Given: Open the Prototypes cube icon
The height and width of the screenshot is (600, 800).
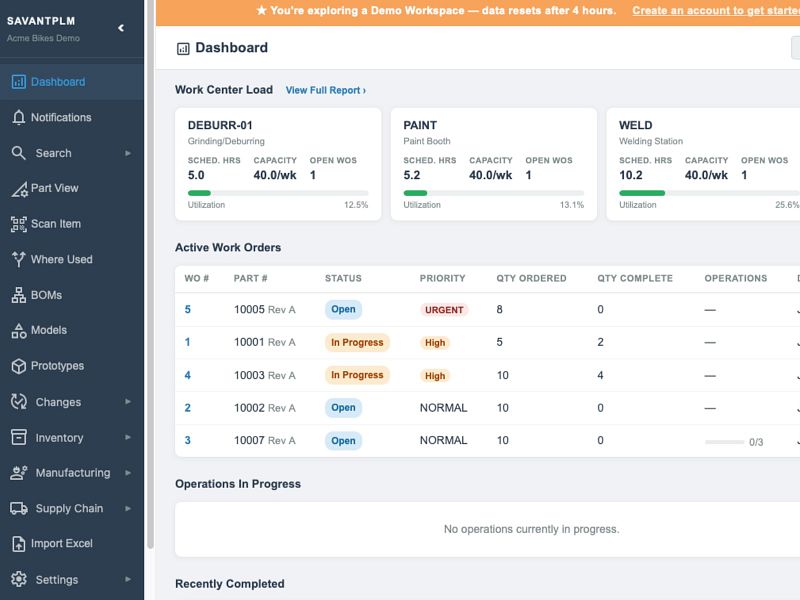Looking at the screenshot, I should (x=19, y=366).
